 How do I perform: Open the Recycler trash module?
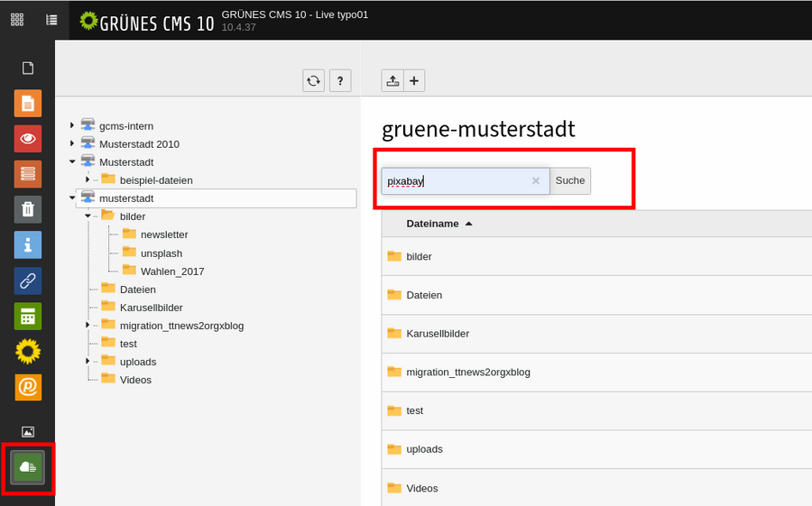28,209
